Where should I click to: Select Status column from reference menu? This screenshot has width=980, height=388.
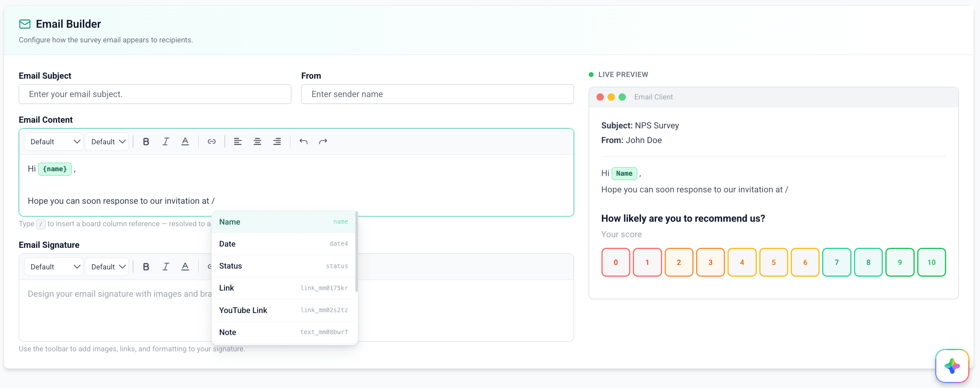284,266
